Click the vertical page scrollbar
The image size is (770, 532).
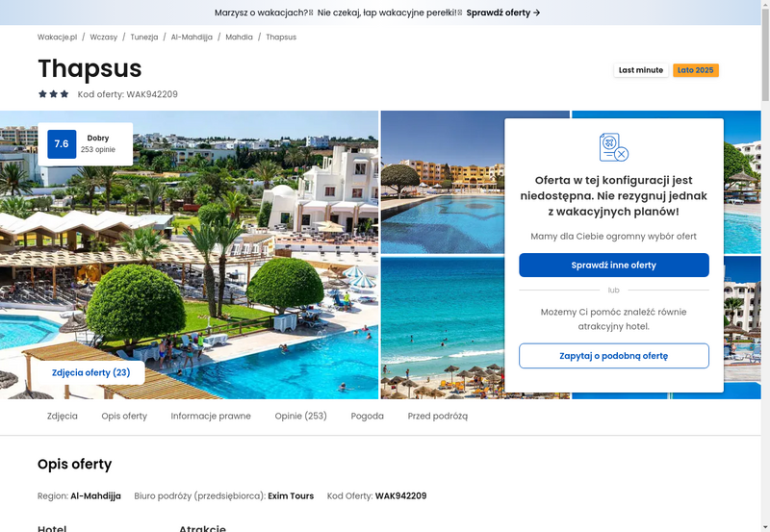[765, 266]
